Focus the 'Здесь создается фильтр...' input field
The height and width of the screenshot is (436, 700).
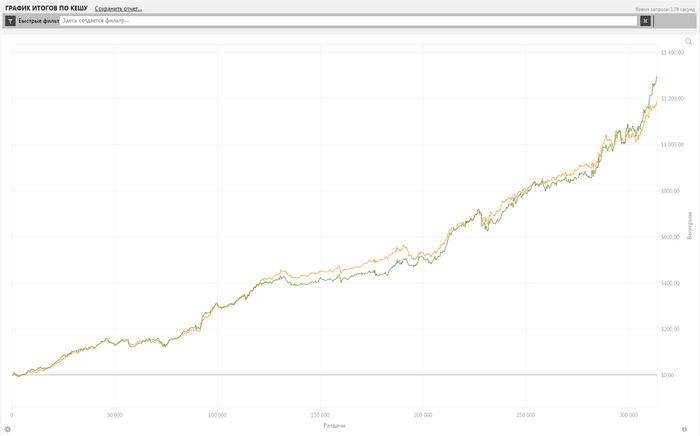tap(349, 21)
